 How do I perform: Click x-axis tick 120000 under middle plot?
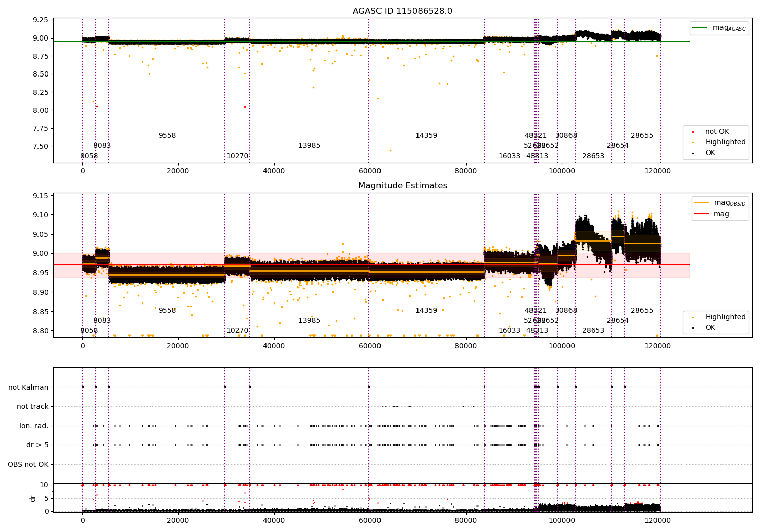[x=658, y=346]
